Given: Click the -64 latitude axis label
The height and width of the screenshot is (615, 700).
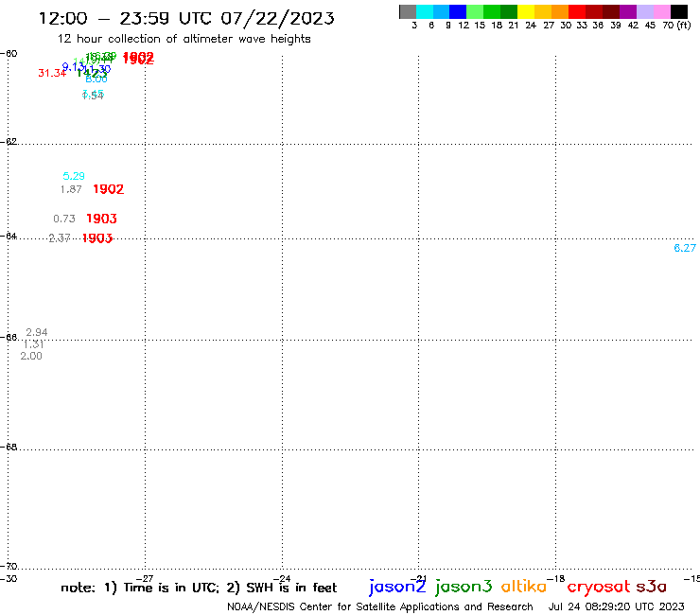Looking at the screenshot, I should click(9, 236).
